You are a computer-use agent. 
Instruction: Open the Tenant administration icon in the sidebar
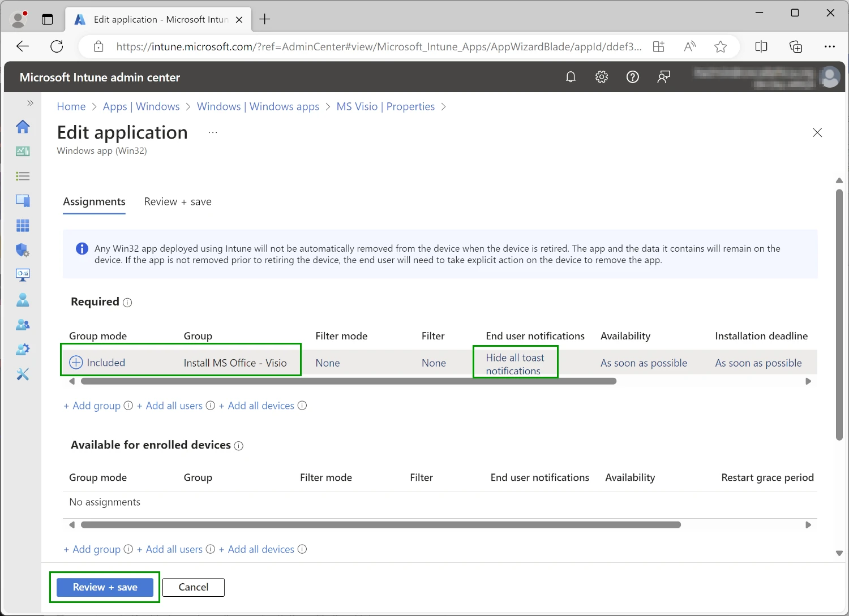[23, 349]
